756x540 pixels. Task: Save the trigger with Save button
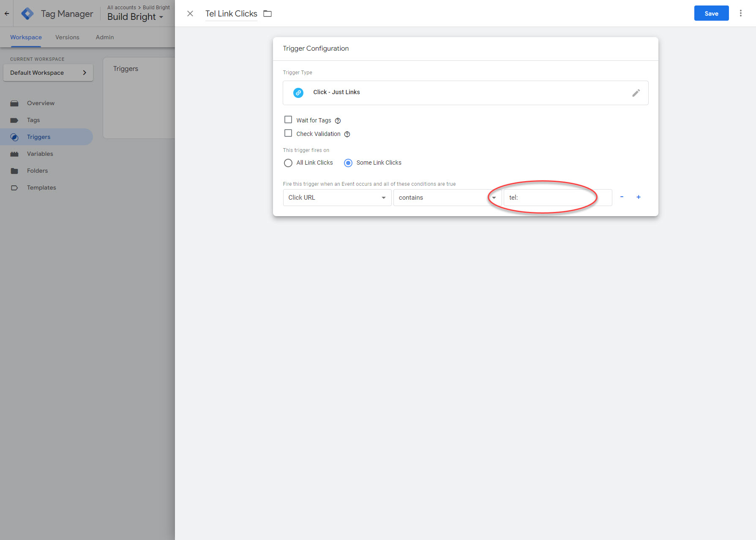tap(711, 14)
